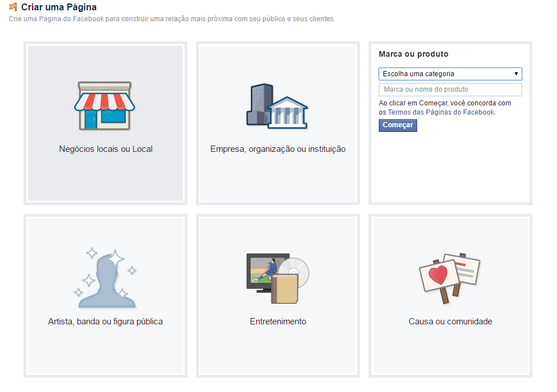Screen dimensions: 557x392
Task: Focus the Marca ou nome do produto field
Action: [450, 89]
